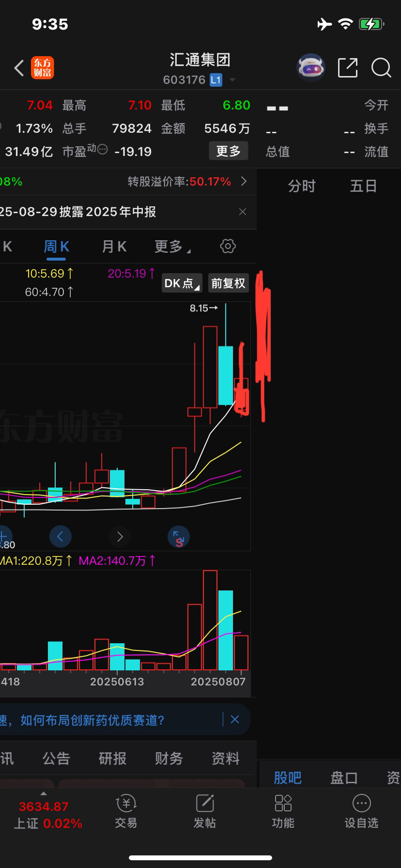Tap the 更多 quote details button
401x868 pixels.
[229, 151]
